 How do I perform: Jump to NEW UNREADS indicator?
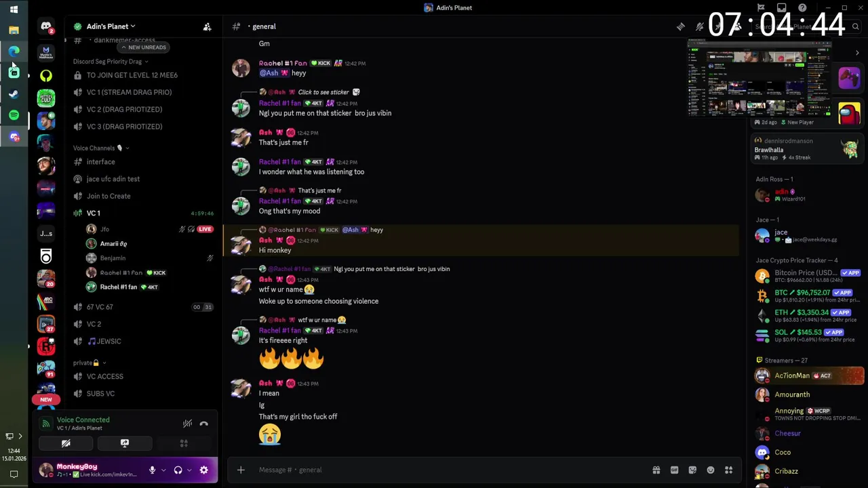143,47
